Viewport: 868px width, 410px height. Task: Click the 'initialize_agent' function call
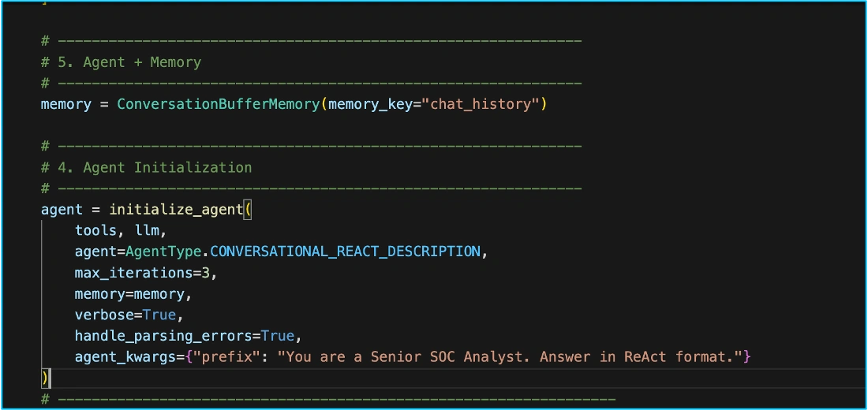[x=176, y=210]
